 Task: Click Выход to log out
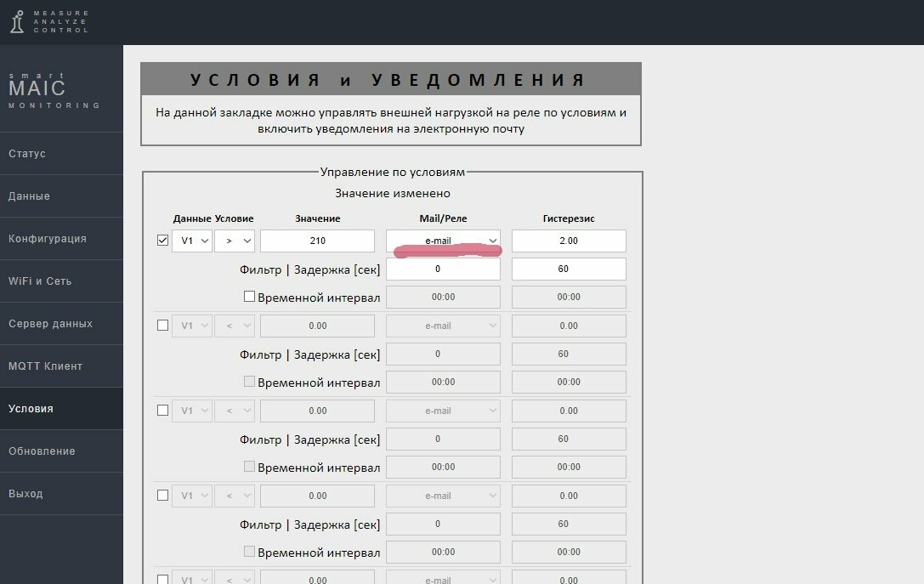[61, 493]
